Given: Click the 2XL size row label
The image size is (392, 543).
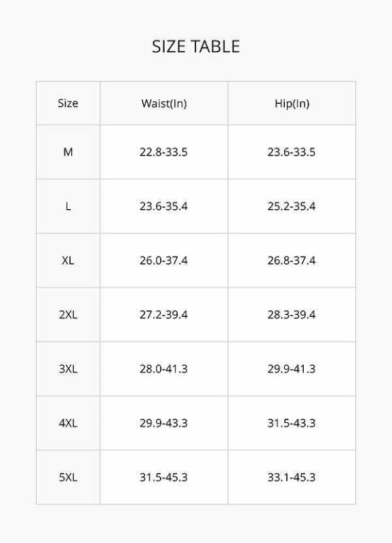Looking at the screenshot, I should (68, 315).
